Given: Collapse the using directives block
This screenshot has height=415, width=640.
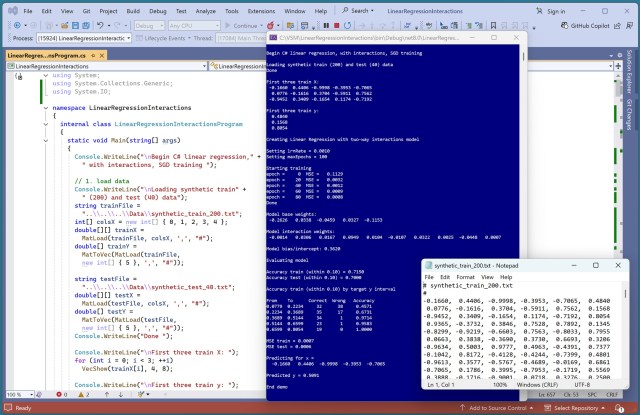Looking at the screenshot, I should [46, 75].
